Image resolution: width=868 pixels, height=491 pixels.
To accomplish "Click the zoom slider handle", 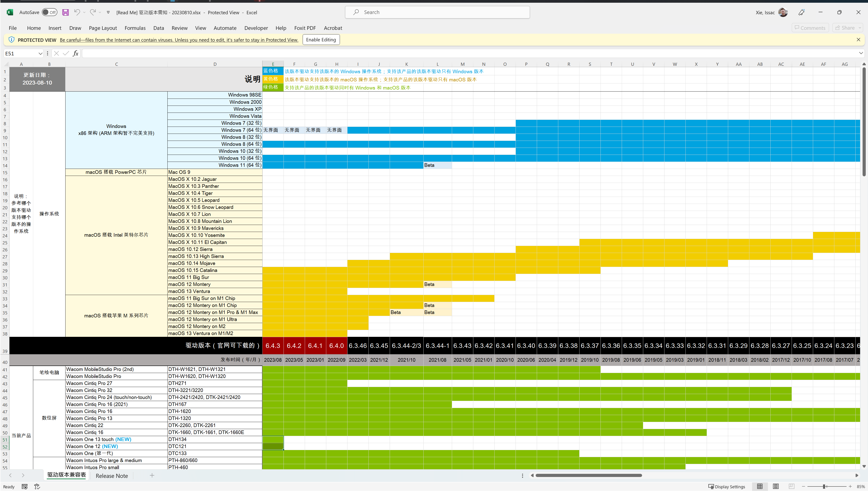I will (824, 486).
